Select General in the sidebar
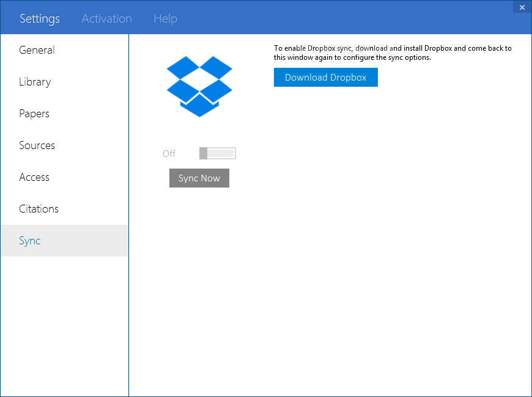532x397 pixels. pos(64,50)
